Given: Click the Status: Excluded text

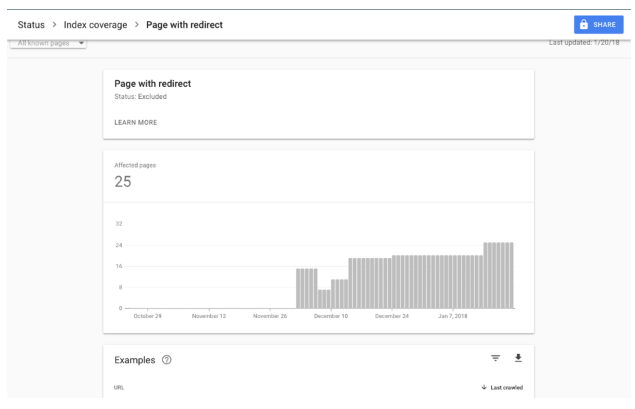Looking at the screenshot, I should tap(139, 97).
